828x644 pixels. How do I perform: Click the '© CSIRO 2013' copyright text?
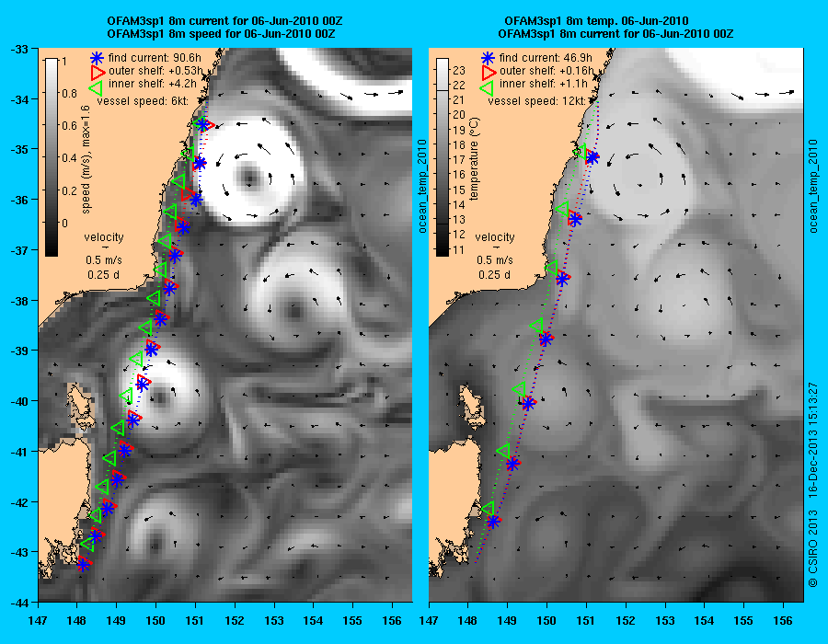pyautogui.click(x=812, y=548)
